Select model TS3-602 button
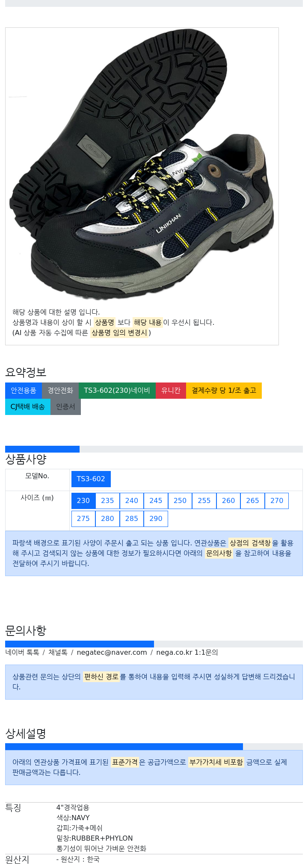The width and height of the screenshot is (308, 868). tap(91, 479)
